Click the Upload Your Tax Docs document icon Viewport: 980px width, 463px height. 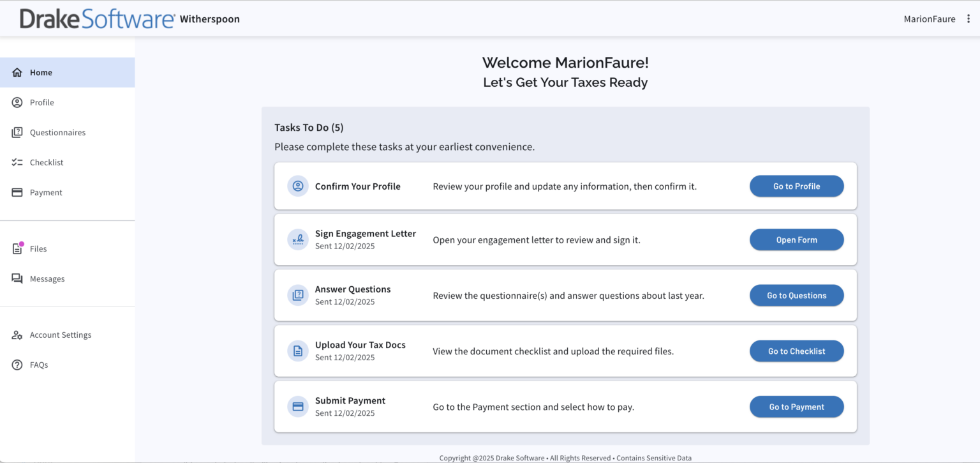[297, 351]
